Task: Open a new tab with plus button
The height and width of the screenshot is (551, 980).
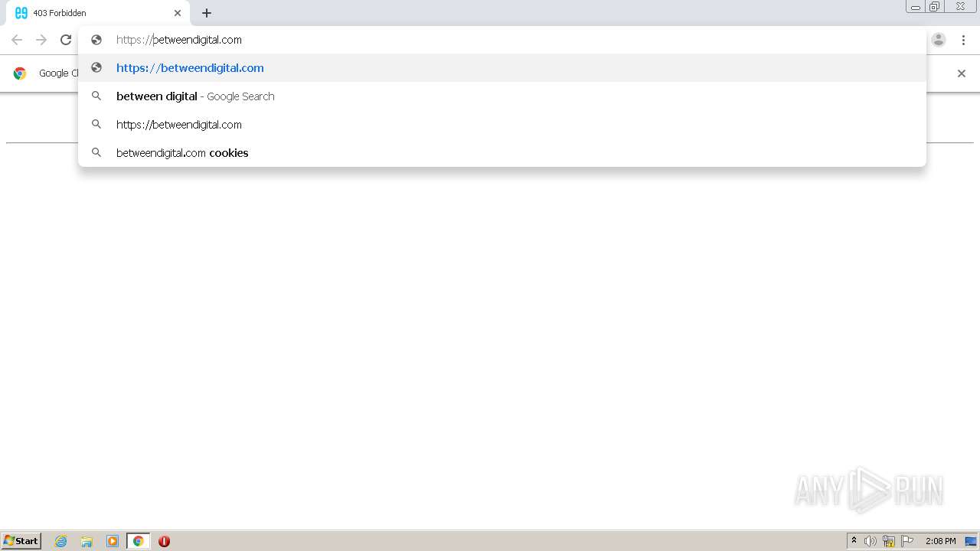Action: (207, 13)
